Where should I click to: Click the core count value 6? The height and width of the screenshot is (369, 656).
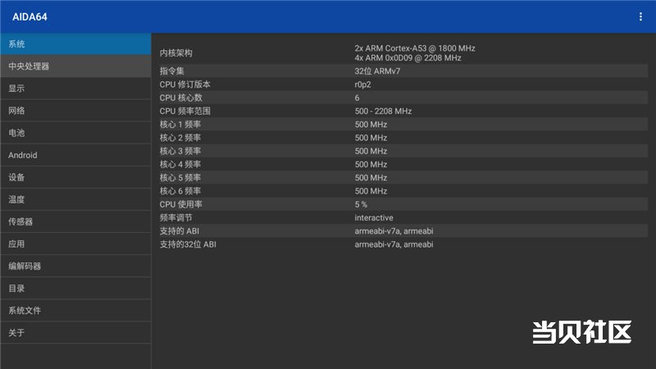(357, 98)
